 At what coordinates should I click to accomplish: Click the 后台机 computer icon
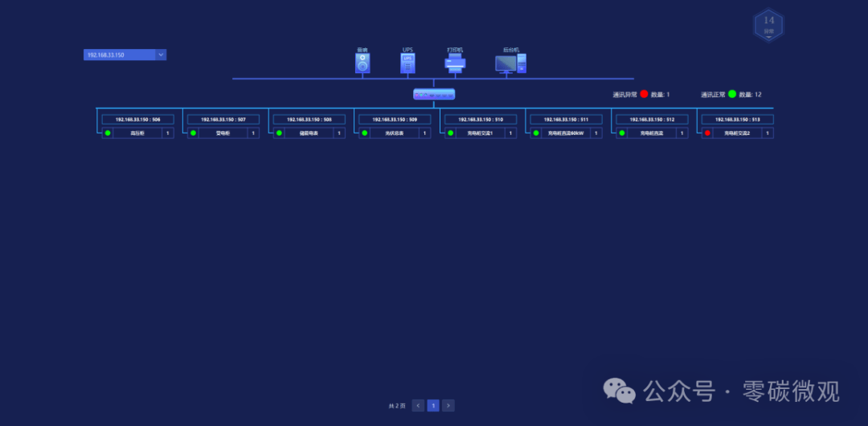pos(510,63)
